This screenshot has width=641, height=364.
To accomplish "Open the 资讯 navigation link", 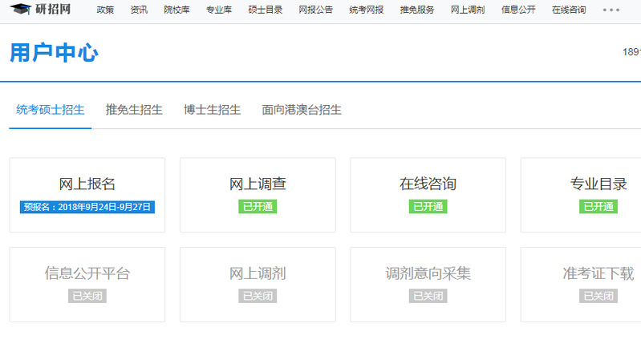I will click(x=139, y=10).
